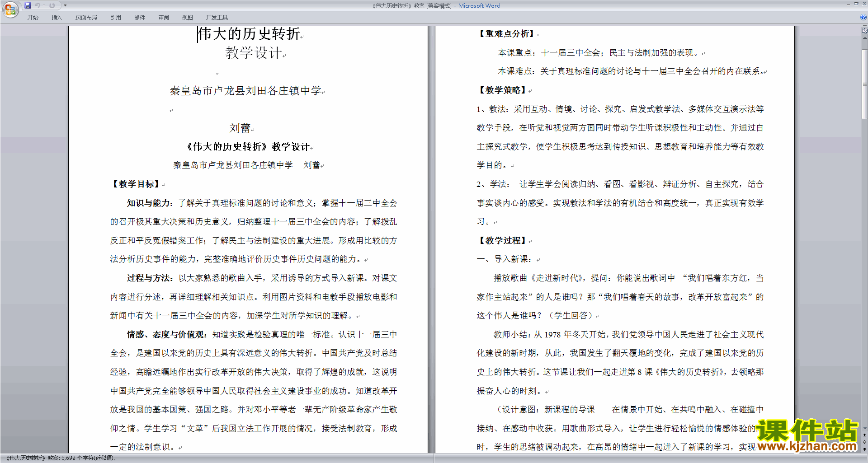Screen dimensions: 868x463
Task: Switch to the 引用 tab
Action: tap(116, 17)
